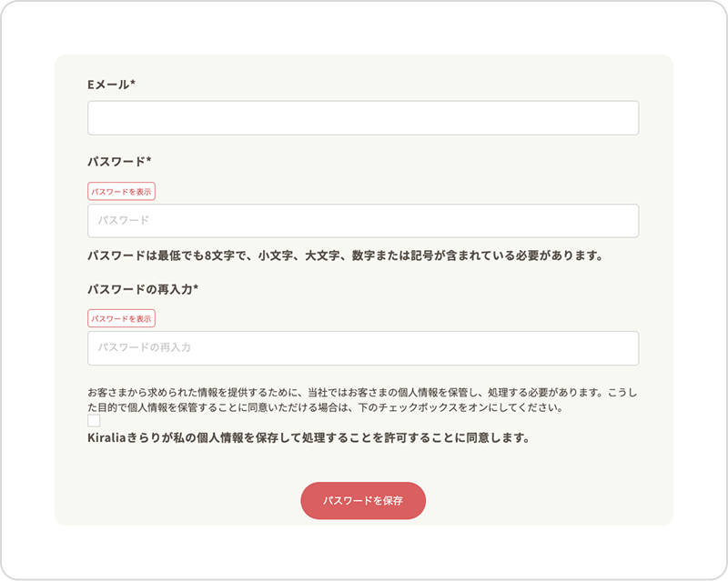The height and width of the screenshot is (581, 728).
Task: Show password using first パスワードを表示 button
Action: [121, 191]
